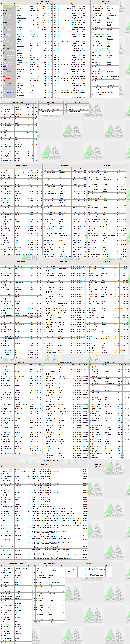
Task: Select the 'Penalties' table title
Action: [89, 563]
